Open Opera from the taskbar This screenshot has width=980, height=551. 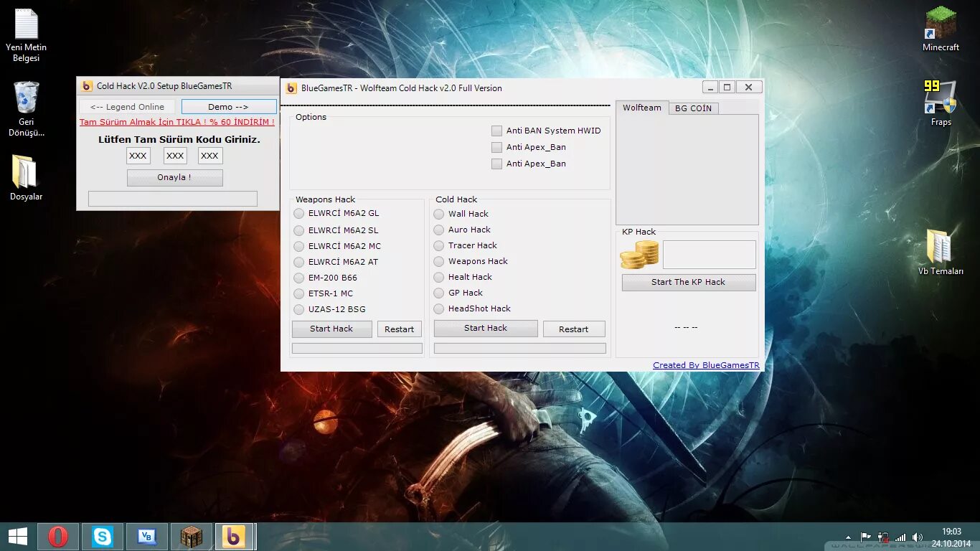coord(58,537)
